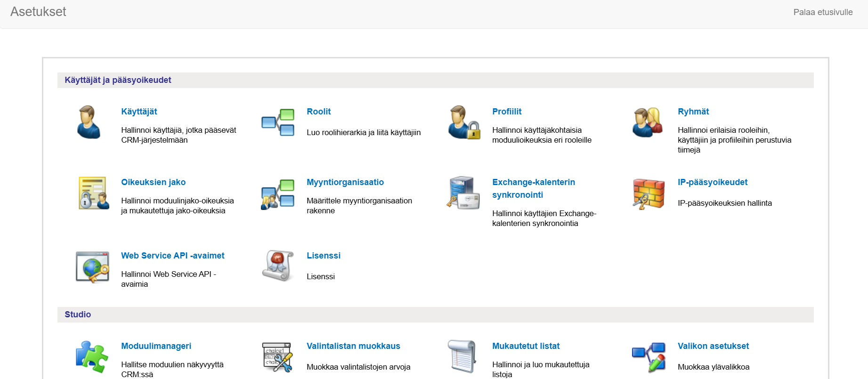Click description 'Hallinnoi ja luo mukautettuja listoja'
Image resolution: width=868 pixels, height=379 pixels.
tap(541, 370)
